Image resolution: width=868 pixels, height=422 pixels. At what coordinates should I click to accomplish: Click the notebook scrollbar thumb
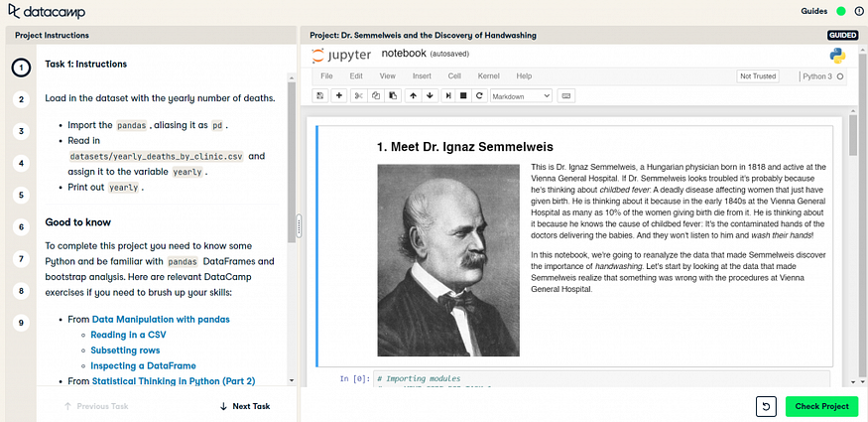pos(853,136)
